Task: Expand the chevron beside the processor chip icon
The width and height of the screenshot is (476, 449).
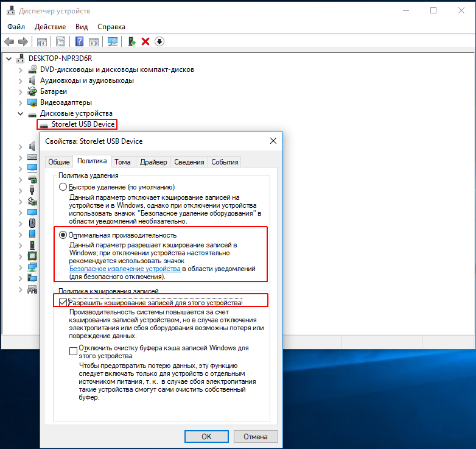Action: 20,256
